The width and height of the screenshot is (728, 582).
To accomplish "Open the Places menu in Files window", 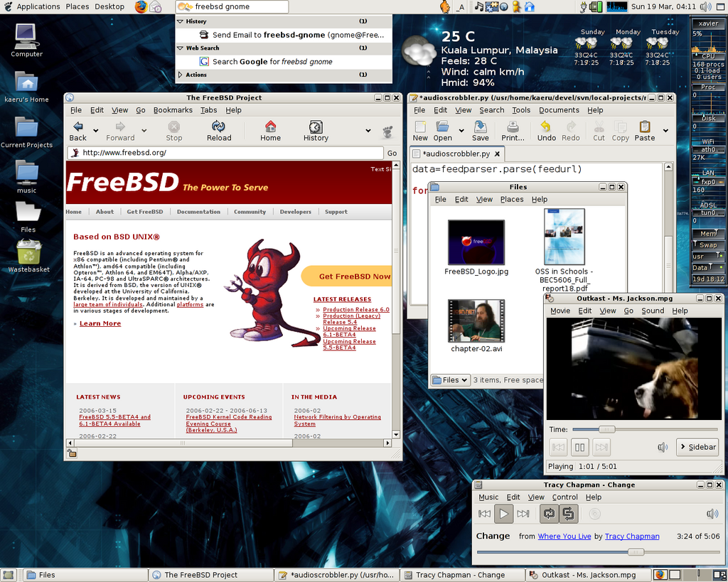I will [x=512, y=200].
